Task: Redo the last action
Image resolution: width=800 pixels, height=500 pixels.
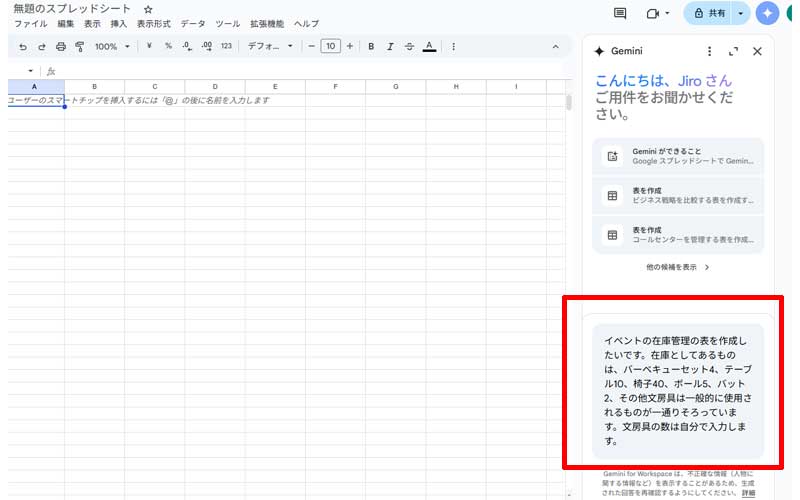Action: tap(42, 46)
